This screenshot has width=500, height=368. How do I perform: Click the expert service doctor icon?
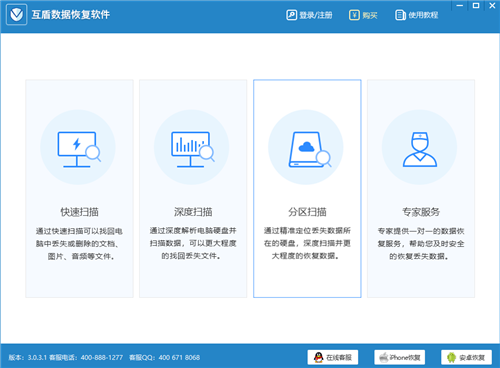[x=420, y=149]
